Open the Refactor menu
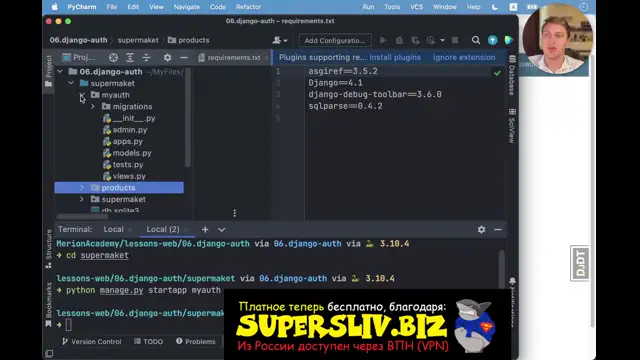This screenshot has width=640, height=360. pos(248,7)
